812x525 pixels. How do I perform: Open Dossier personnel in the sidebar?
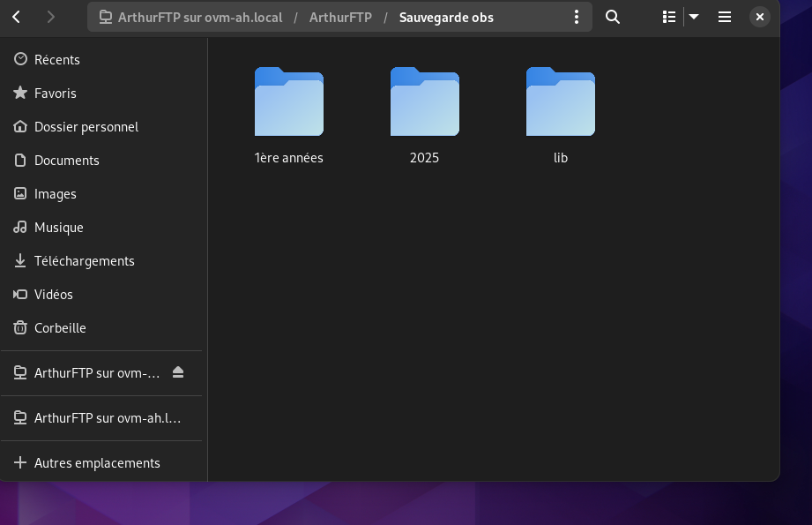pyautogui.click(x=86, y=126)
